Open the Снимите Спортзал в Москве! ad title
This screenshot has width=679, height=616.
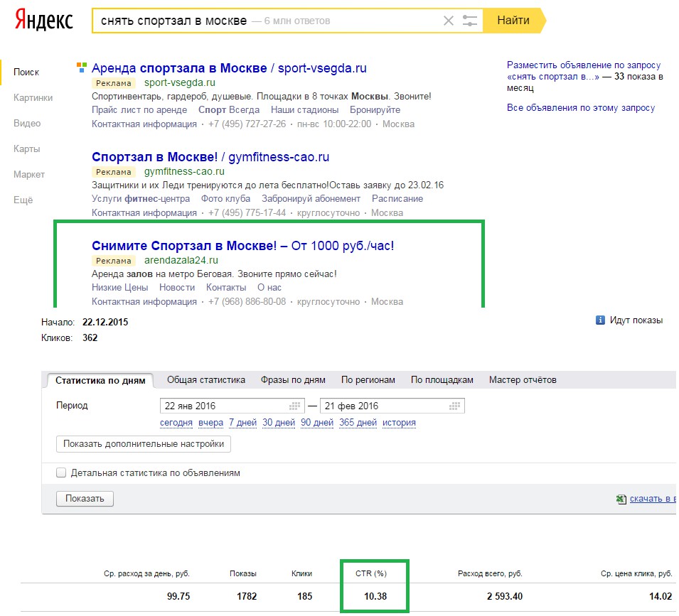[243, 246]
